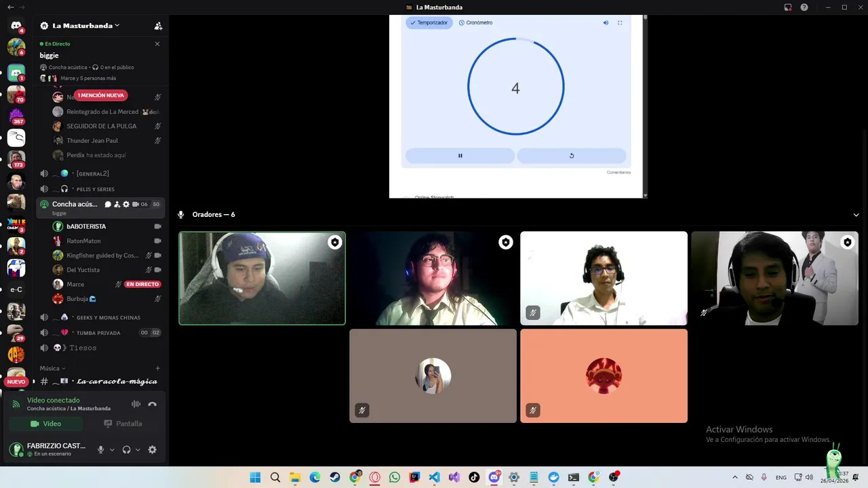The height and width of the screenshot is (488, 868).
Task: Join TUMBA PRIVADA voice channel
Action: pyautogui.click(x=100, y=333)
